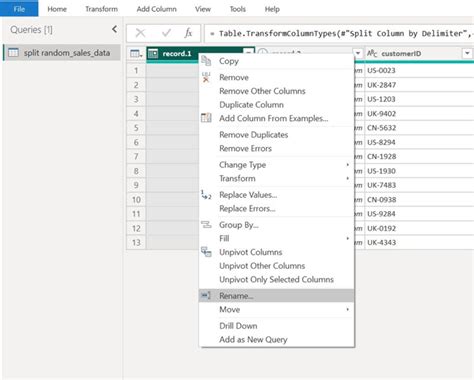Open the table options corner icon
Image resolution: width=474 pixels, height=380 pixels.
point(136,53)
